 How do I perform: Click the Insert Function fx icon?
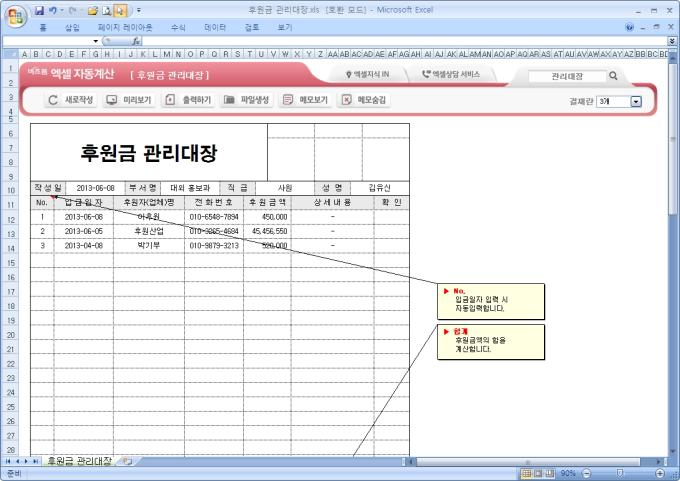136,41
